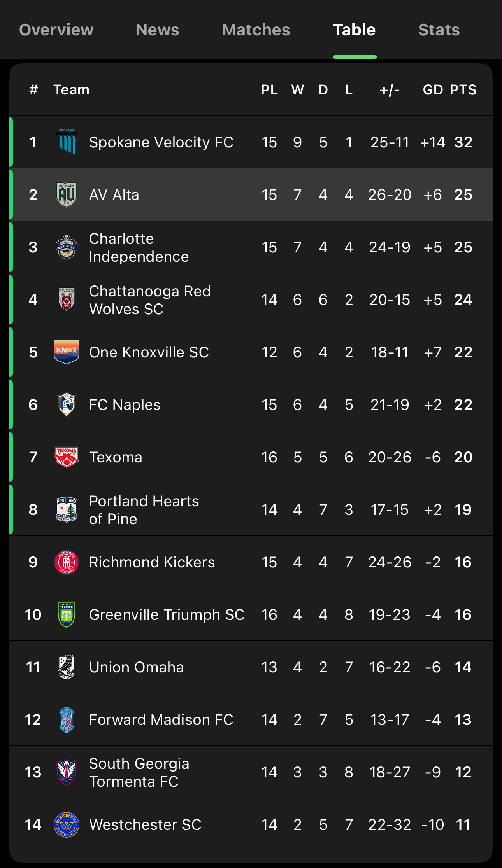Tap the Union Omaha owl logo

(x=67, y=667)
